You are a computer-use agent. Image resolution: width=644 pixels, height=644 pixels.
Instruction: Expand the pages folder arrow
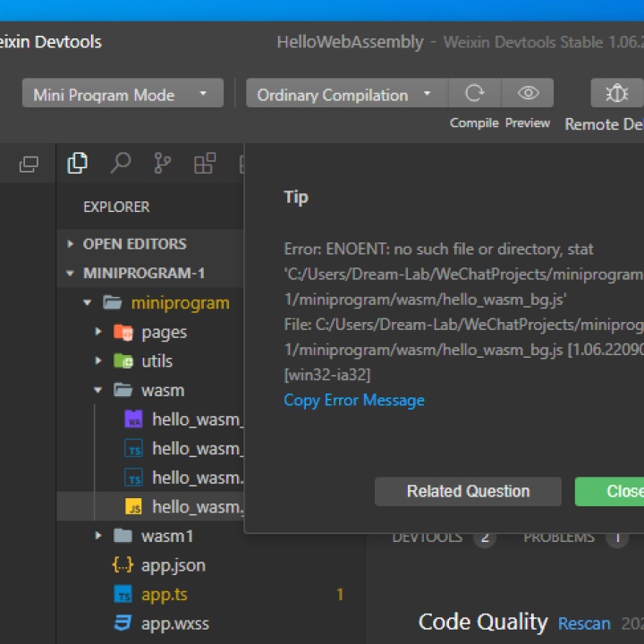pos(97,332)
